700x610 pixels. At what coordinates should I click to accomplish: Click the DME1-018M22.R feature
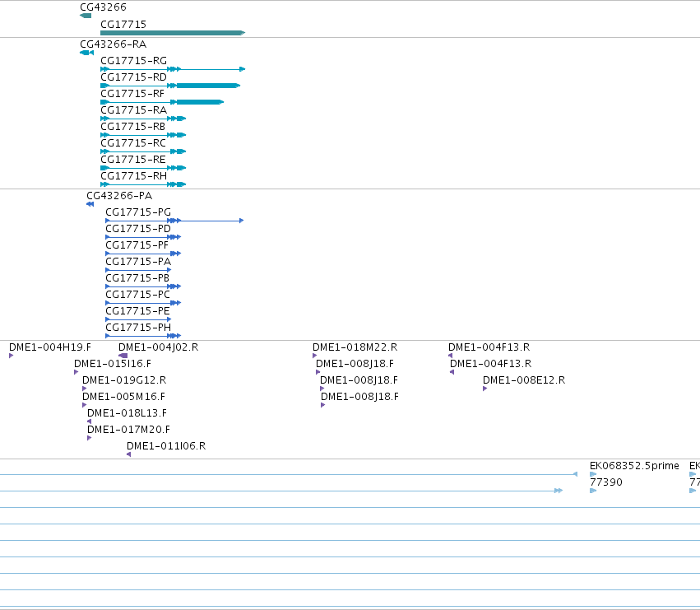[355, 347]
